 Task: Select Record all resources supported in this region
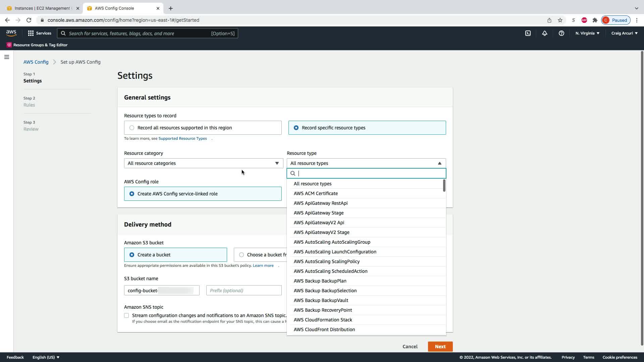pos(132,128)
